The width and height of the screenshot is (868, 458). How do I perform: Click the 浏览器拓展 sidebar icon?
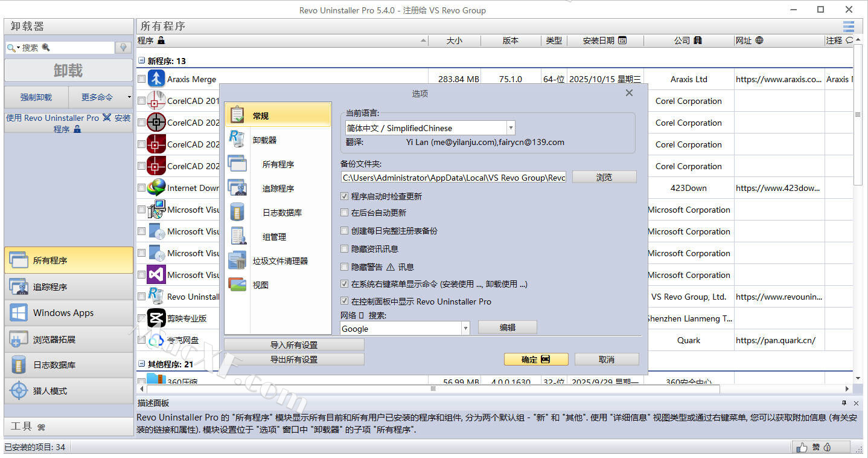pyautogui.click(x=19, y=340)
